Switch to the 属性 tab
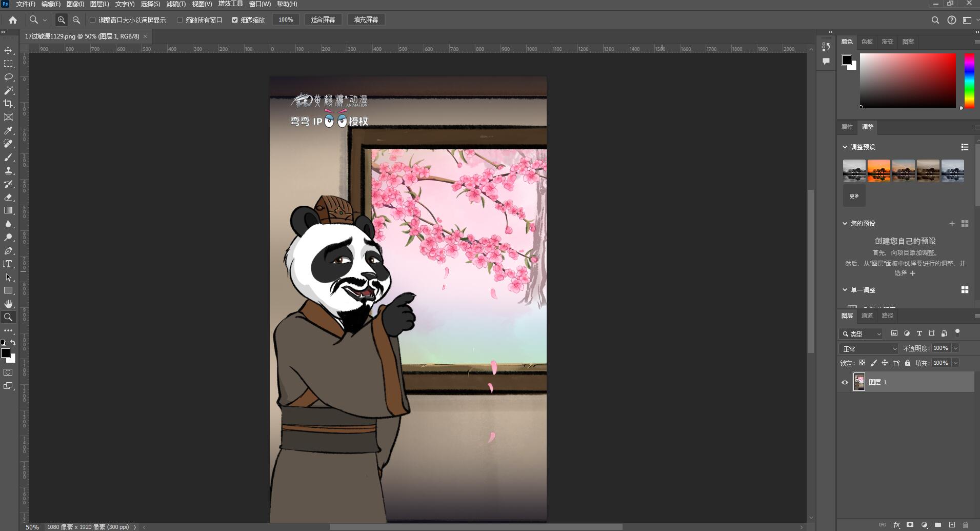This screenshot has height=531, width=980. click(847, 127)
